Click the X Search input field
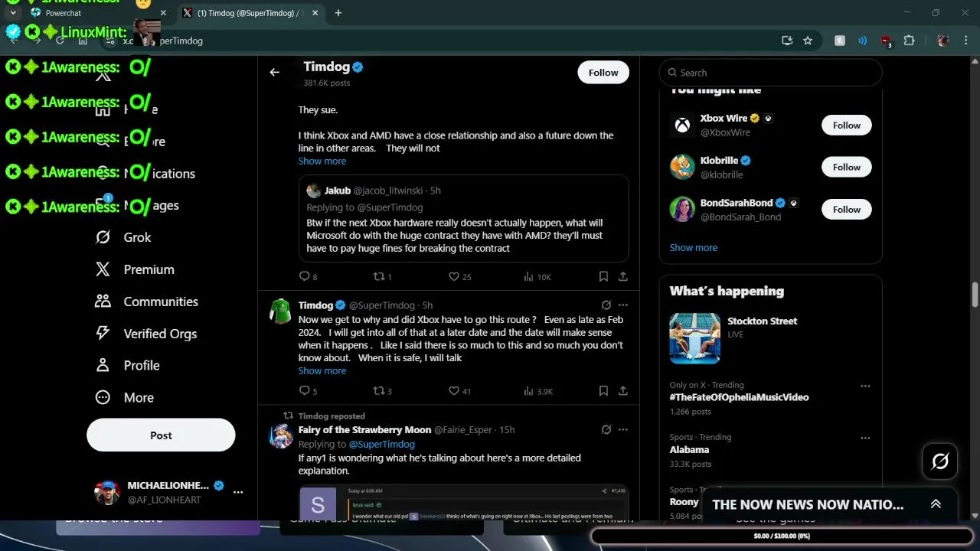The width and height of the screenshot is (980, 551). (770, 73)
